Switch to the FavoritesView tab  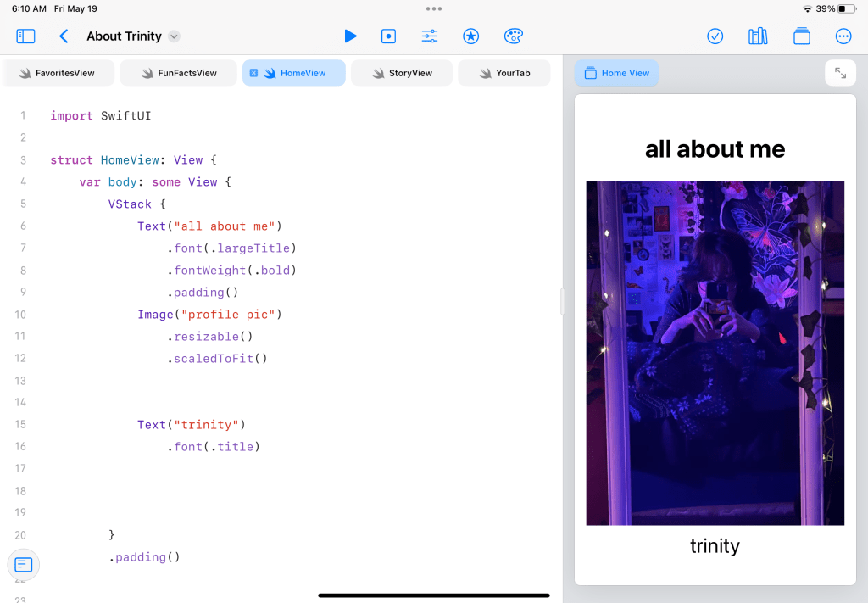pos(58,73)
